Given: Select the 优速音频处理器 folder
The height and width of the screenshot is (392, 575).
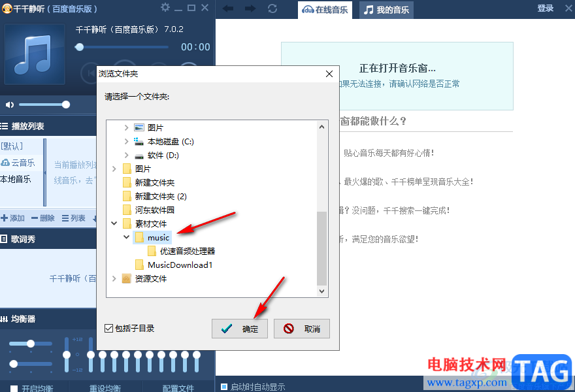Looking at the screenshot, I should coord(181,251).
